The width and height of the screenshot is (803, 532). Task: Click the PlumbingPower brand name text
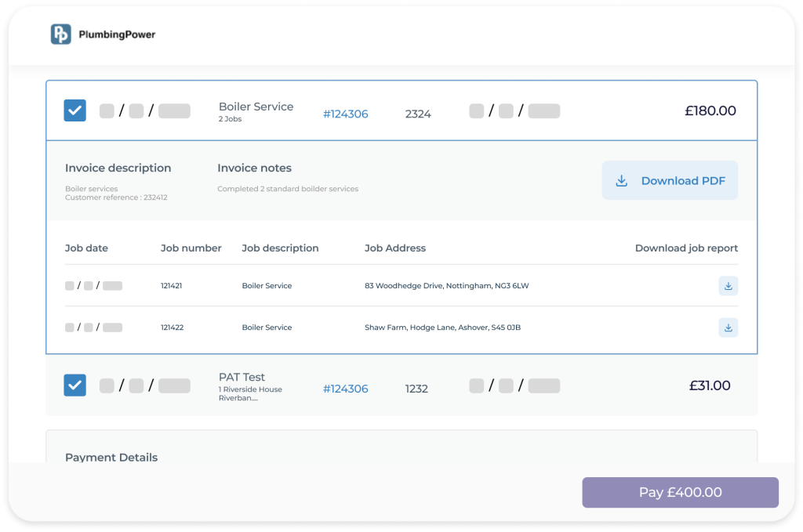[x=117, y=34]
